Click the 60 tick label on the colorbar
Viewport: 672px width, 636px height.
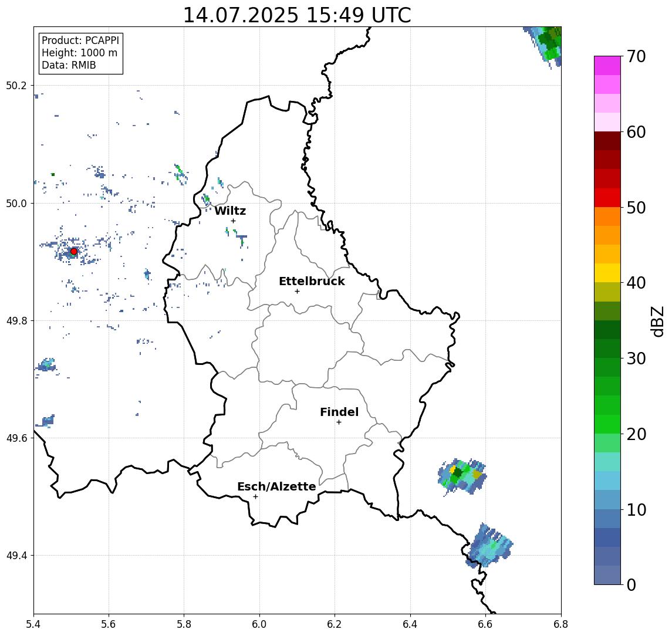tap(636, 132)
